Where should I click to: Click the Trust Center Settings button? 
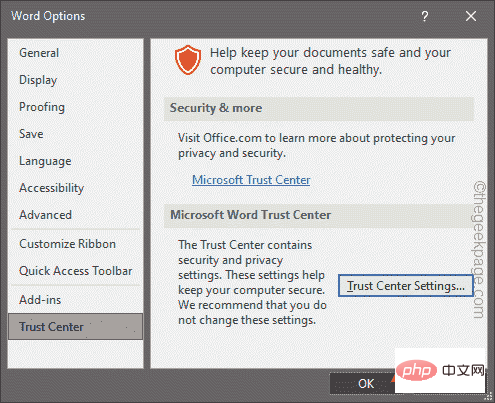coord(406,286)
